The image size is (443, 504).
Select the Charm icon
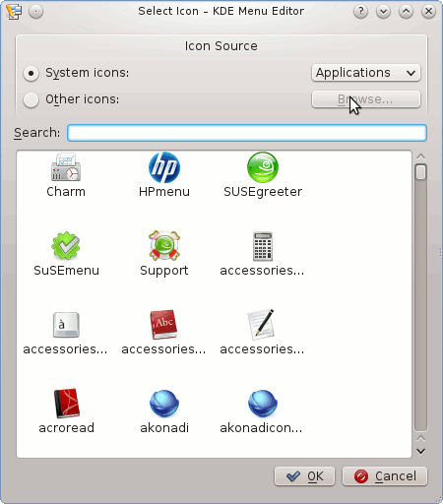coord(66,167)
